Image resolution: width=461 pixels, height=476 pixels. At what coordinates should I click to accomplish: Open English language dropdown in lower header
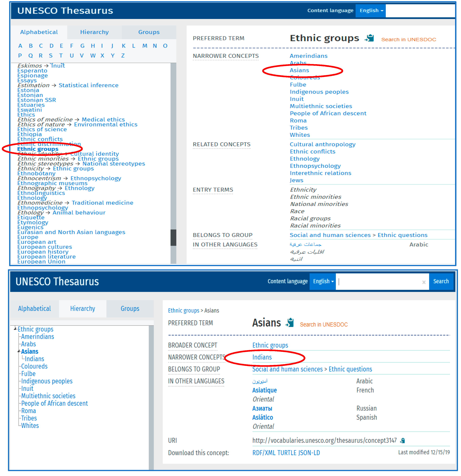coord(323,282)
